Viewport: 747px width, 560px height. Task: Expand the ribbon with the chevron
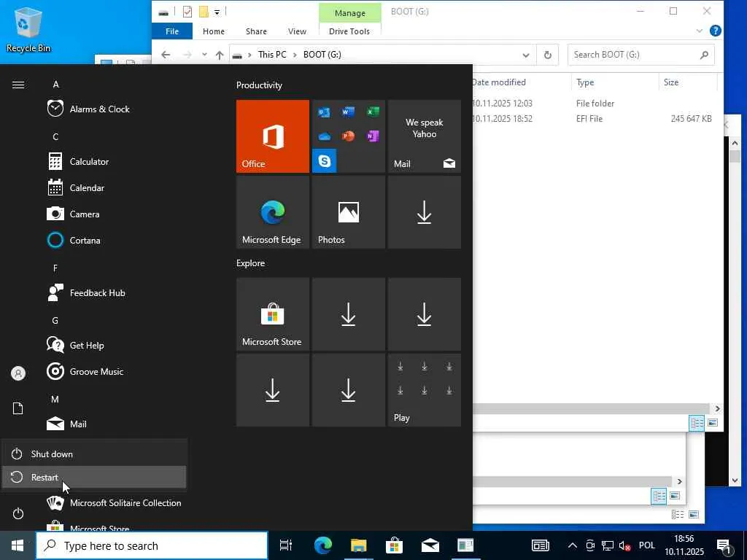pos(699,31)
